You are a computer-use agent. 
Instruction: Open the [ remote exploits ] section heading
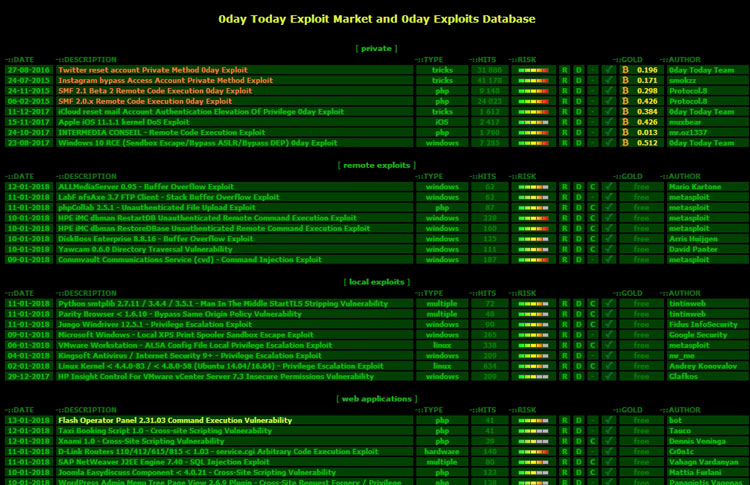point(376,165)
